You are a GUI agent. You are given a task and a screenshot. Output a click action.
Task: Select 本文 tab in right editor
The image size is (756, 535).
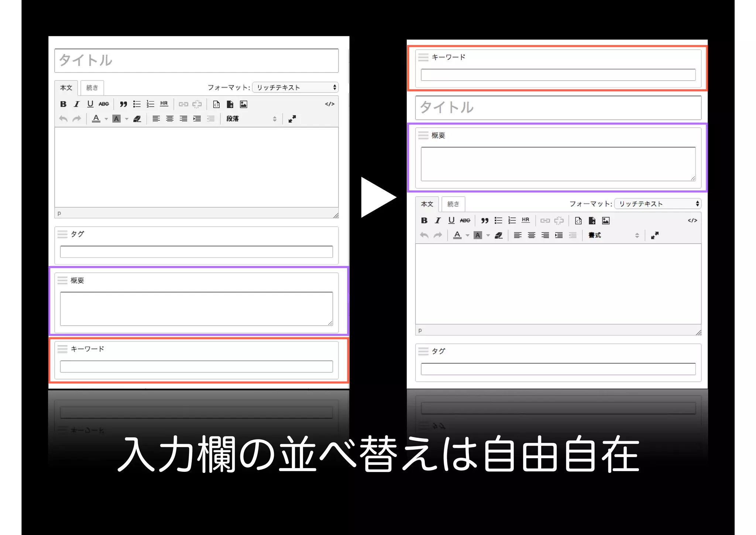click(427, 204)
